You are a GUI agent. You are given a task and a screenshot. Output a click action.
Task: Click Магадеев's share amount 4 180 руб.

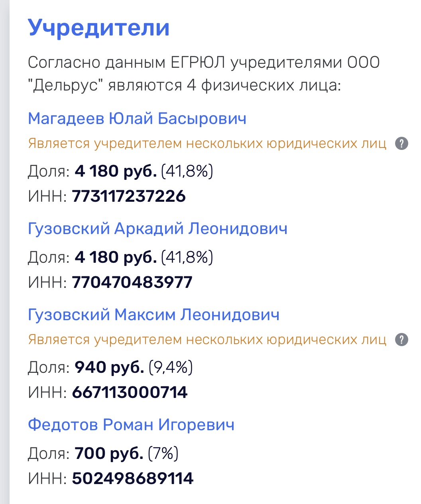[116, 171]
